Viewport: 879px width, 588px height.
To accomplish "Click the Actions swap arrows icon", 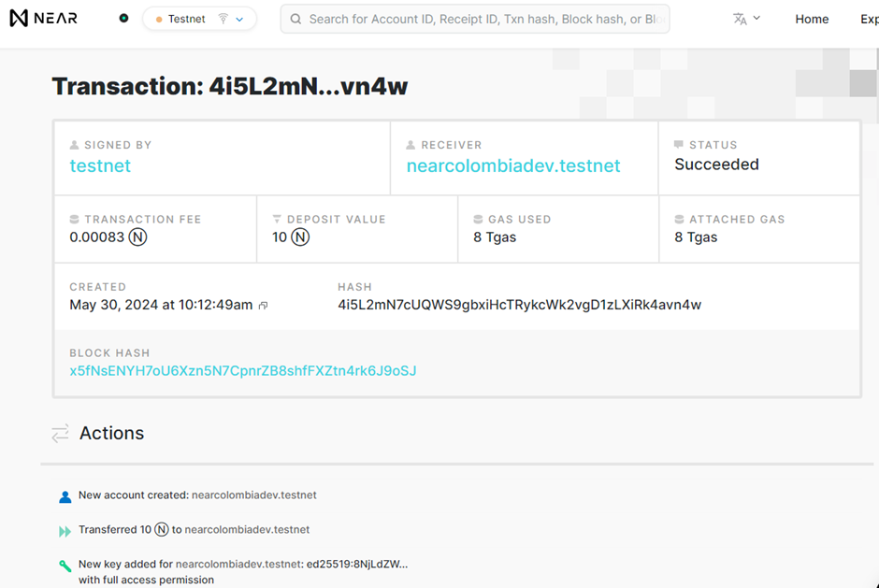I will [x=61, y=434].
